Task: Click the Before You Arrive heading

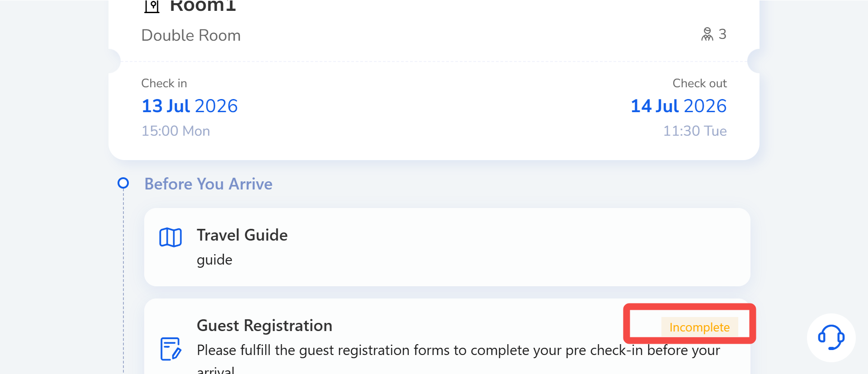Action: point(208,184)
